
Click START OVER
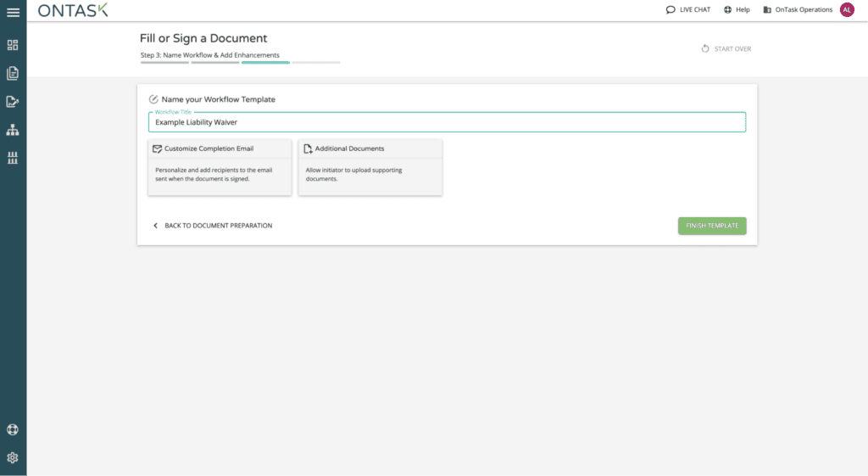coord(726,48)
